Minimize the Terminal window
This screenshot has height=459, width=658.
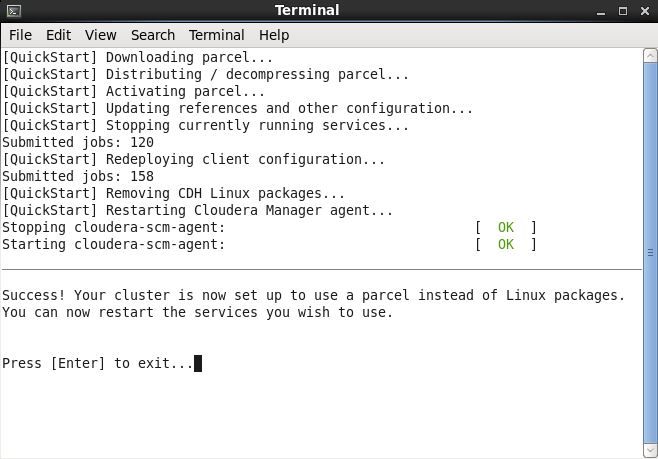(x=599, y=11)
